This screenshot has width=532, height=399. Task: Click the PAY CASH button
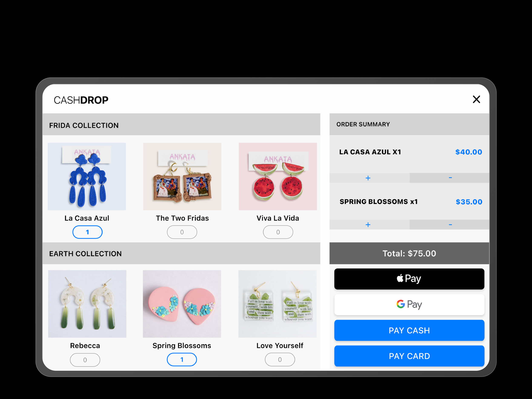409,330
